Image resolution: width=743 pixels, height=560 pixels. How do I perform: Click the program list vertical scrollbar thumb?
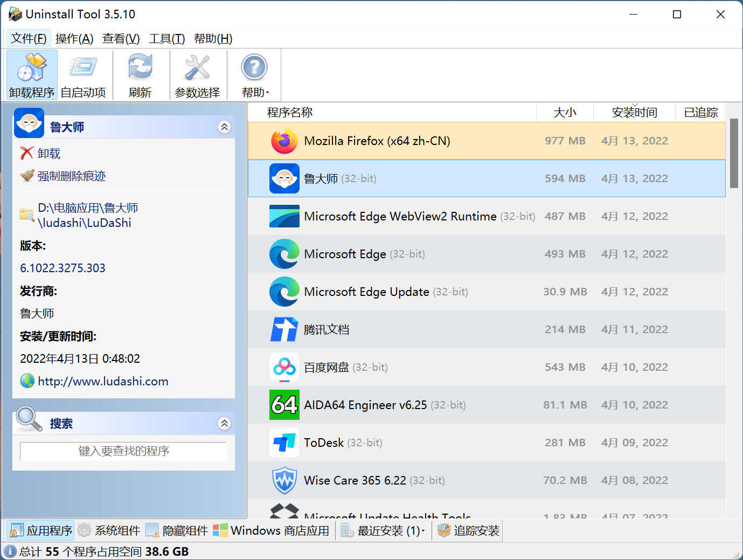point(734,154)
